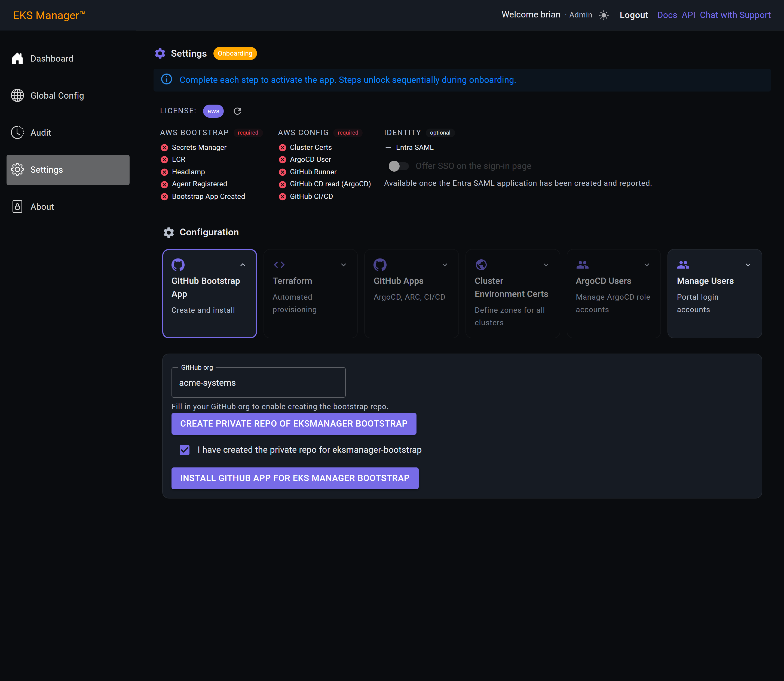Expand the Terraform card chevron

343,265
